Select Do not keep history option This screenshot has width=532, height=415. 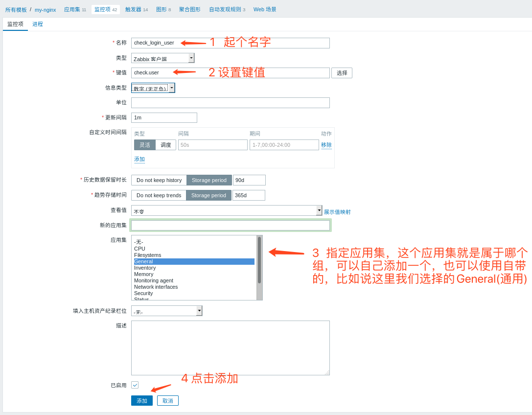[159, 180]
